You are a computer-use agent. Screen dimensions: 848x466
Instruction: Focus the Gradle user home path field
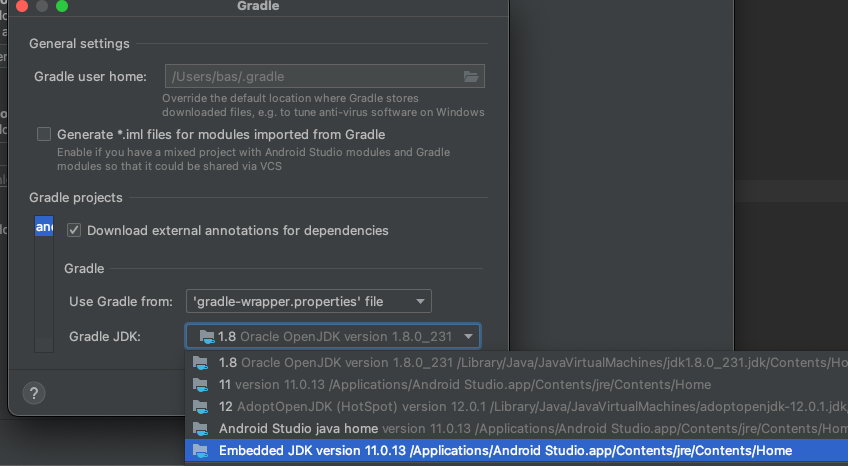(324, 76)
